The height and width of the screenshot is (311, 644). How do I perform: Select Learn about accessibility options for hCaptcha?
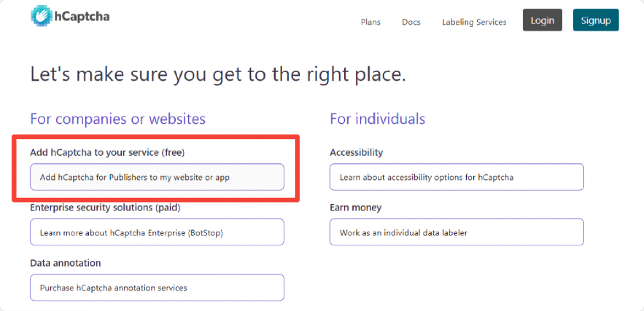(x=456, y=177)
